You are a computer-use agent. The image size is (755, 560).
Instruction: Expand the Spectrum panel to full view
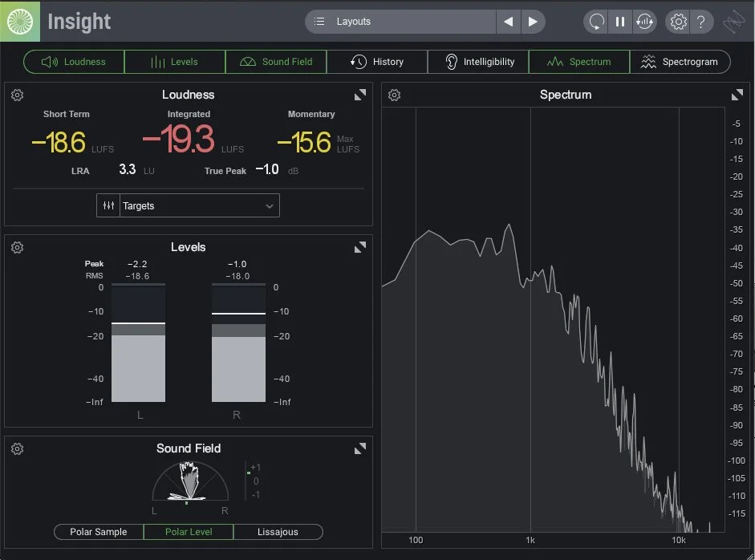point(737,95)
